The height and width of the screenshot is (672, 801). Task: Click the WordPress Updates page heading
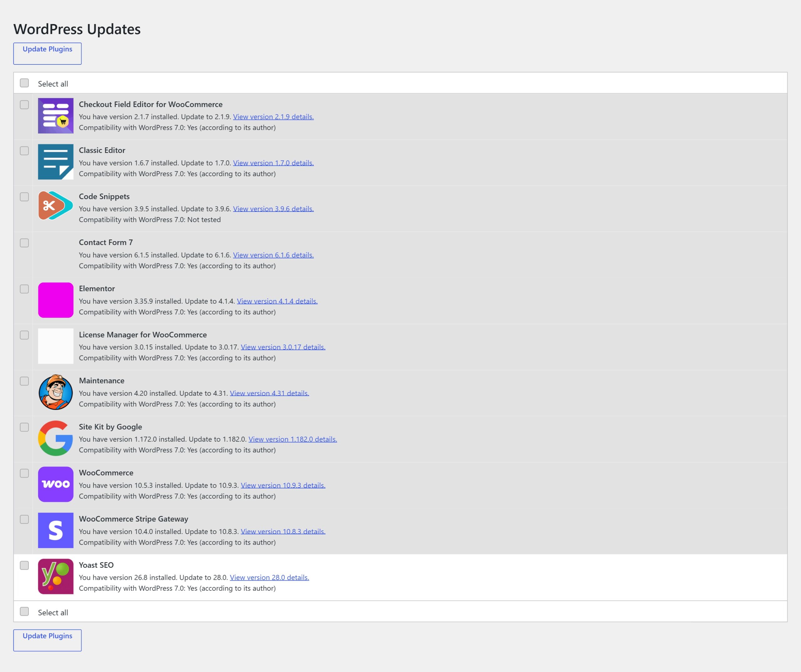point(77,29)
